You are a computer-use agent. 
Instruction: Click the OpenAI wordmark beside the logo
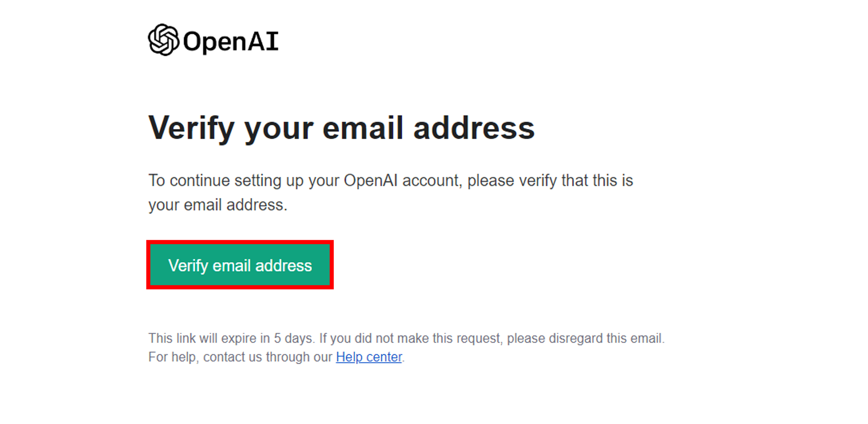231,41
